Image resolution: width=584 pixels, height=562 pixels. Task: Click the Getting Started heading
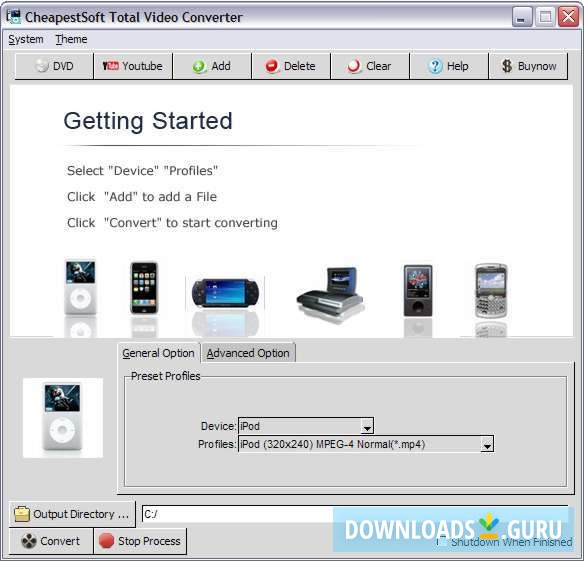pyautogui.click(x=148, y=121)
